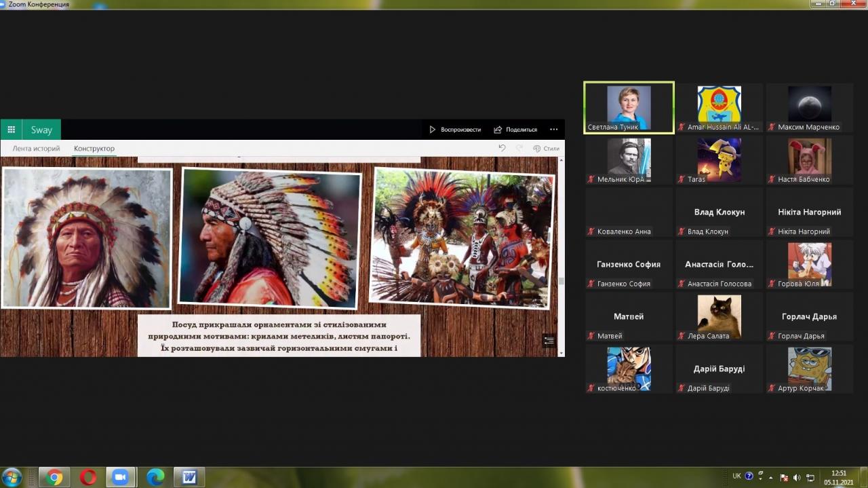
Task: Select the Конструктор tab
Action: [94, 149]
